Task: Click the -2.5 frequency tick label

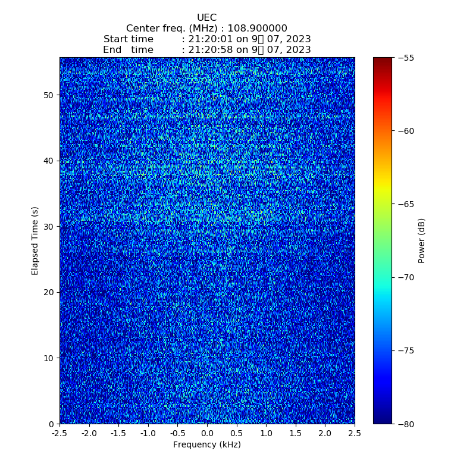Action: coord(59,434)
